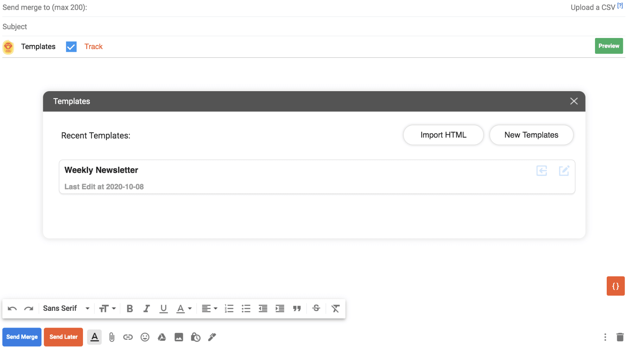This screenshot has width=633, height=364.
Task: Insert a link
Action: pyautogui.click(x=128, y=337)
